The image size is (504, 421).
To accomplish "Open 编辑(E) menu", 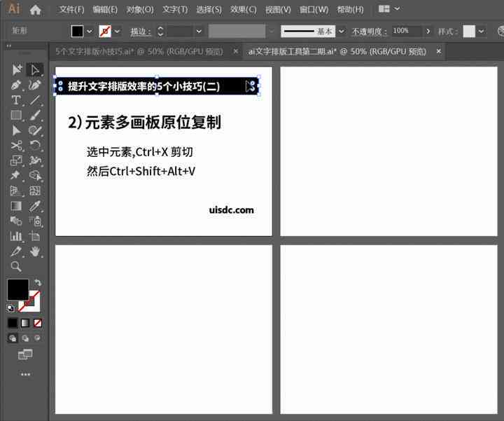I will pos(105,10).
